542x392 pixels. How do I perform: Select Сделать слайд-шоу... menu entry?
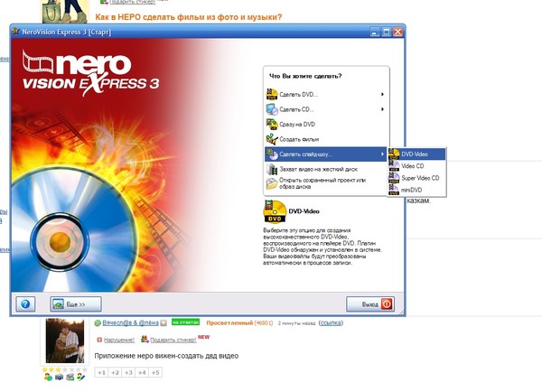coord(325,154)
